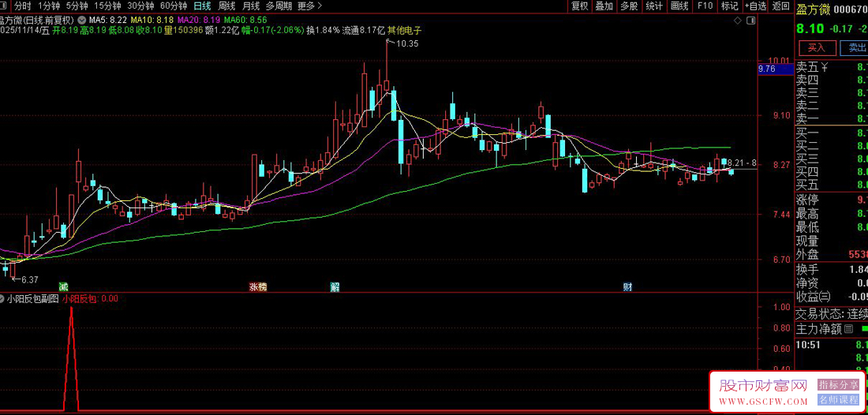
Task: Click the '解' marker below the chart
Action: point(335,286)
